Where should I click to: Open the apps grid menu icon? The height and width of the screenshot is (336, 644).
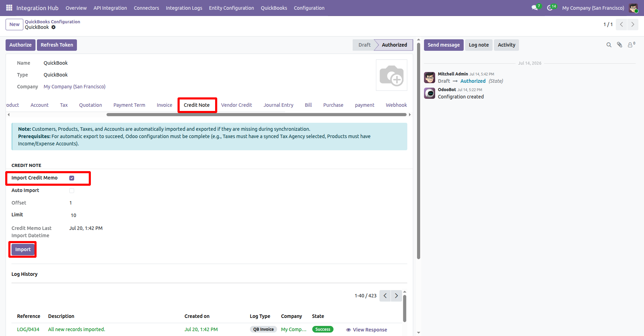pyautogui.click(x=9, y=8)
